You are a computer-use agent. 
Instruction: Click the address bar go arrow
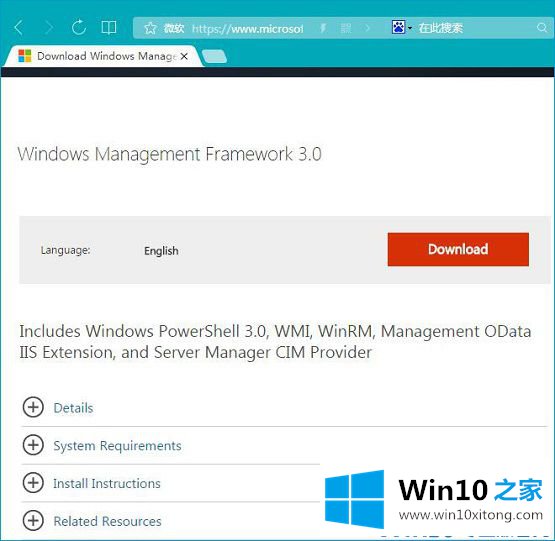pos(368,28)
